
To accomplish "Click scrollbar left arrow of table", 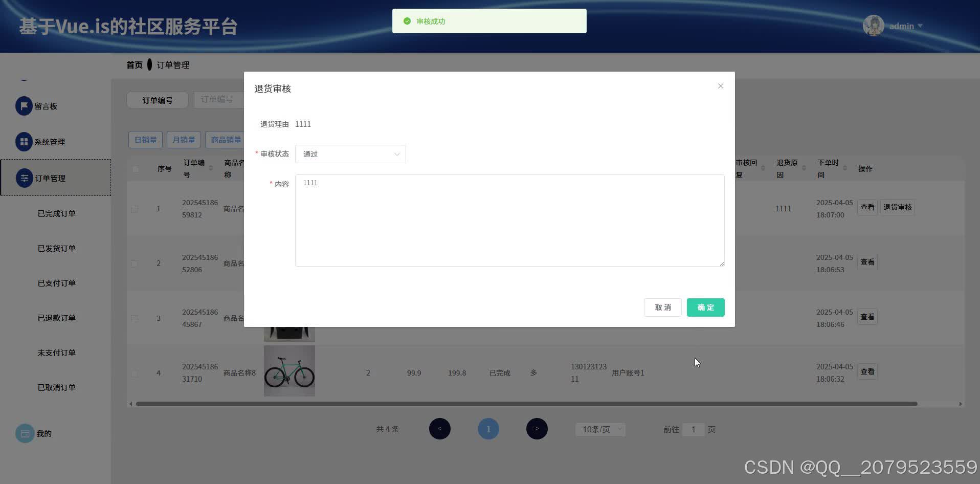I will [131, 404].
